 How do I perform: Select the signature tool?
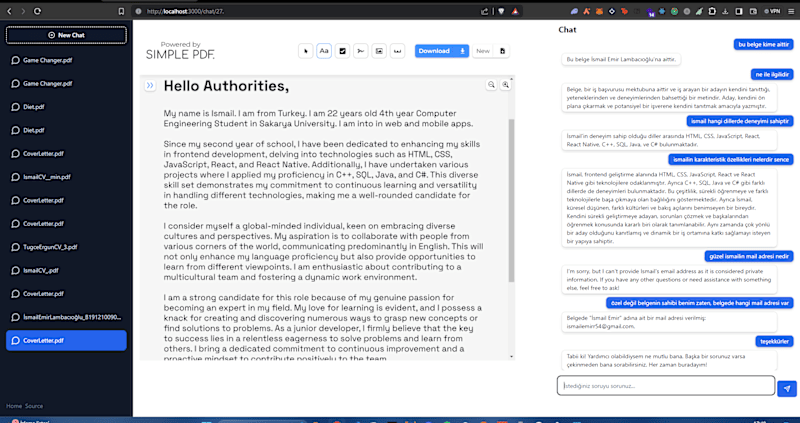tap(361, 51)
